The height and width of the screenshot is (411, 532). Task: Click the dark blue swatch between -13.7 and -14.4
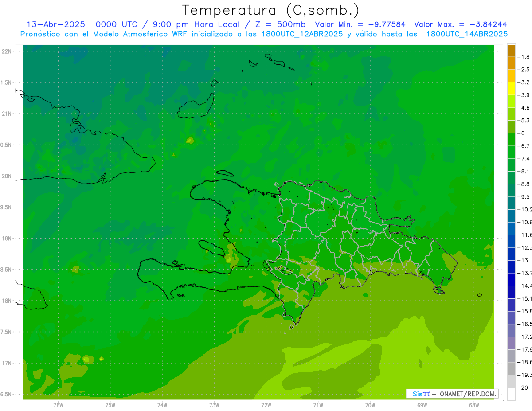511,280
